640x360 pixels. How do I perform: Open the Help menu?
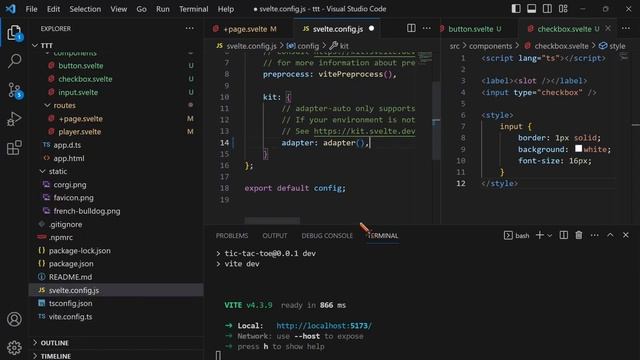(x=226, y=9)
